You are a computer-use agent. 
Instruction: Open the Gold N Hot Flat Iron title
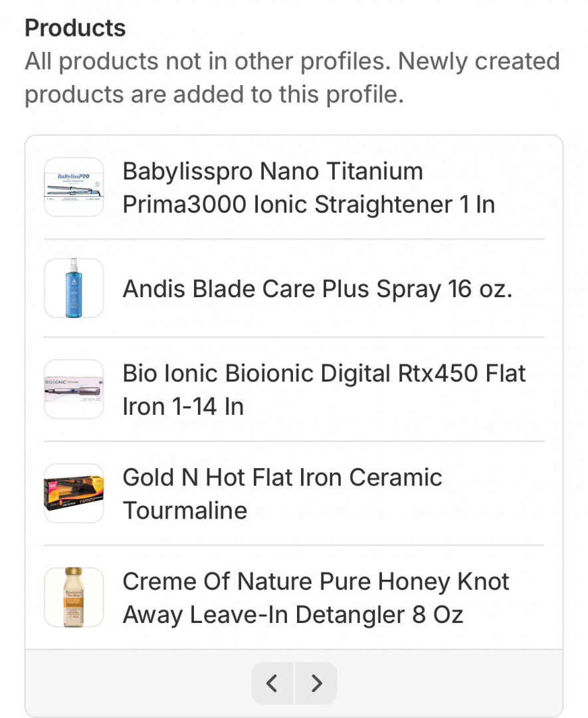282,477
